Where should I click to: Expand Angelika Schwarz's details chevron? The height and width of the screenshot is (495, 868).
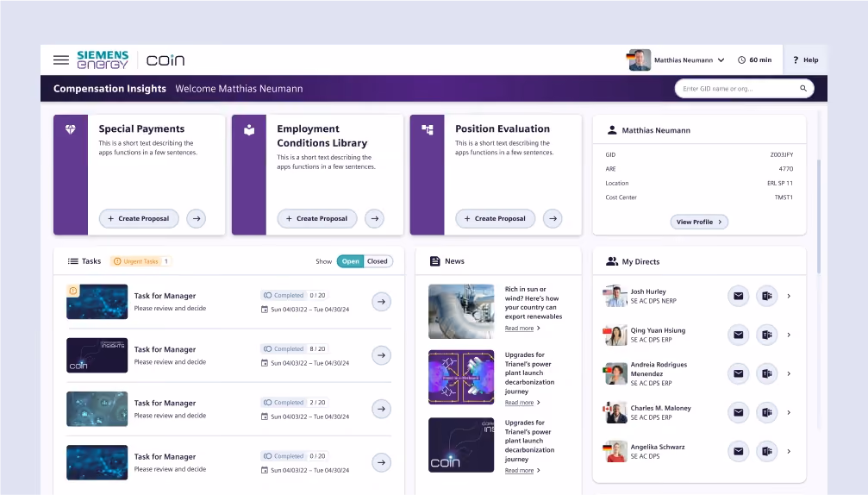coord(789,451)
